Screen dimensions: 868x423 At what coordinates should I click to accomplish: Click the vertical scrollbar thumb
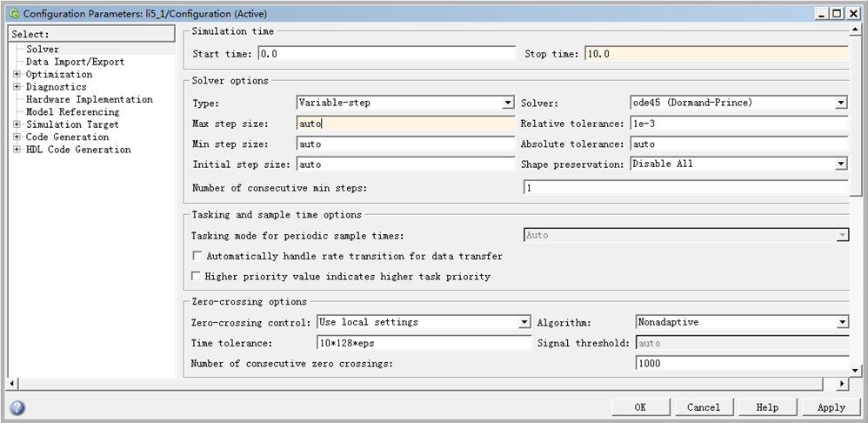855,115
